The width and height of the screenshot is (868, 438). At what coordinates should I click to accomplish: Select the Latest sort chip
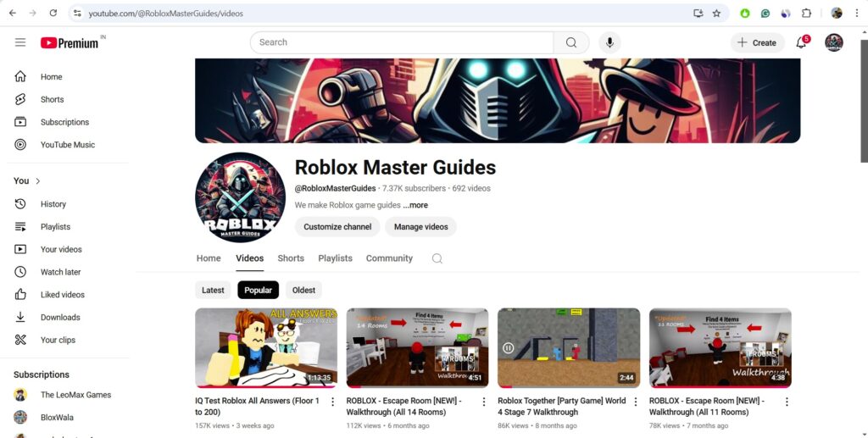(x=213, y=290)
